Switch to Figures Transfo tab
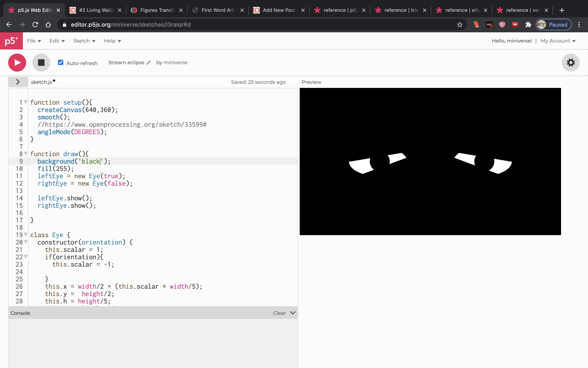 point(157,10)
